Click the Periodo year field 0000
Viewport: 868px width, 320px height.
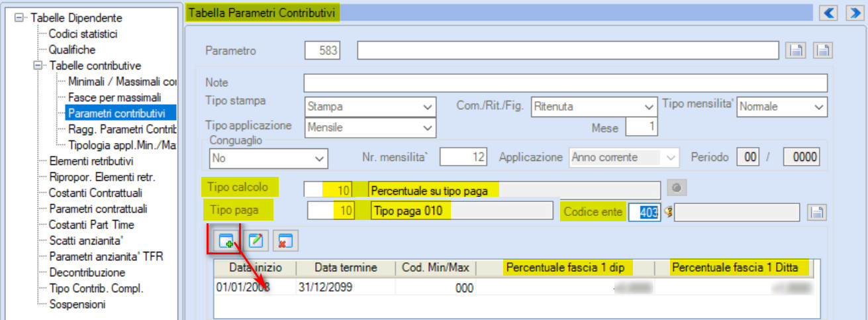pos(801,158)
